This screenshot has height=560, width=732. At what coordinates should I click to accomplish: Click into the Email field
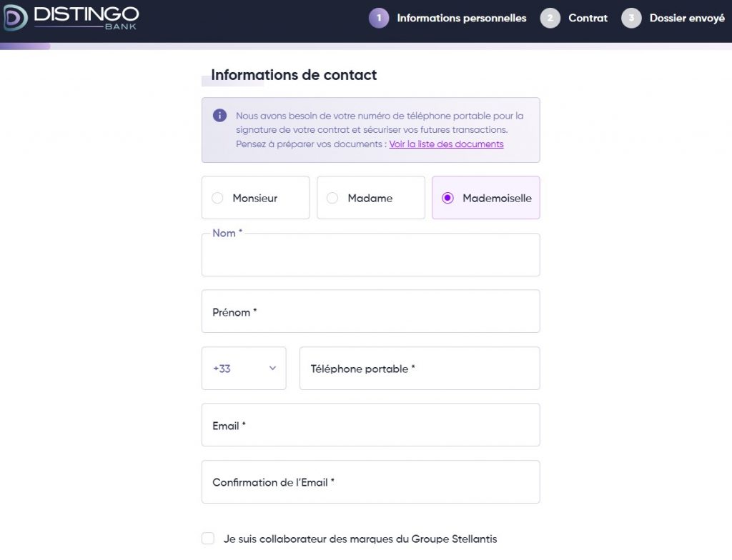[x=370, y=425]
